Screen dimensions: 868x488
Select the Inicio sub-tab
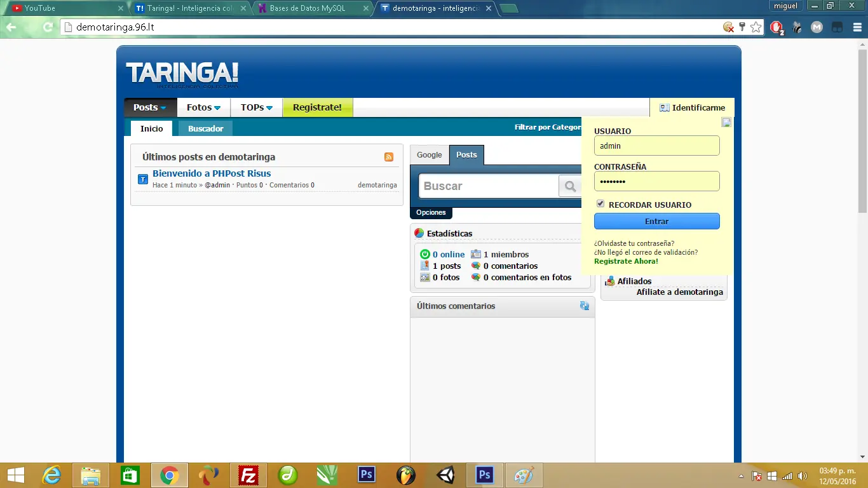(x=152, y=128)
